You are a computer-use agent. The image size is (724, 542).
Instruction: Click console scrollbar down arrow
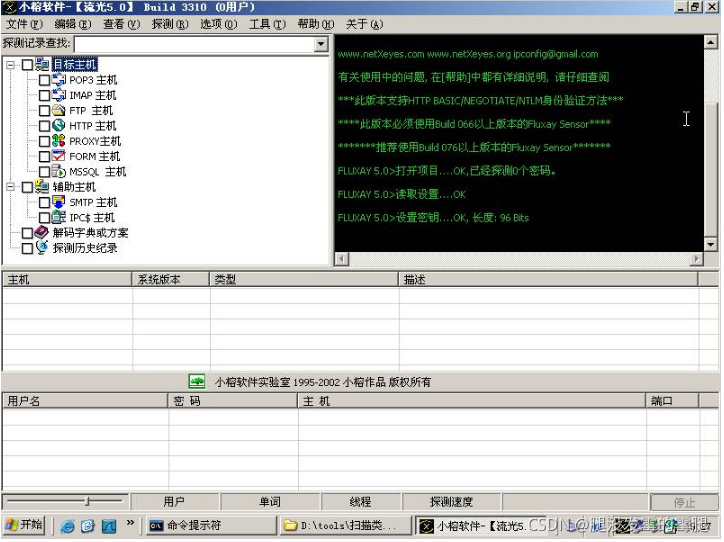coord(711,244)
